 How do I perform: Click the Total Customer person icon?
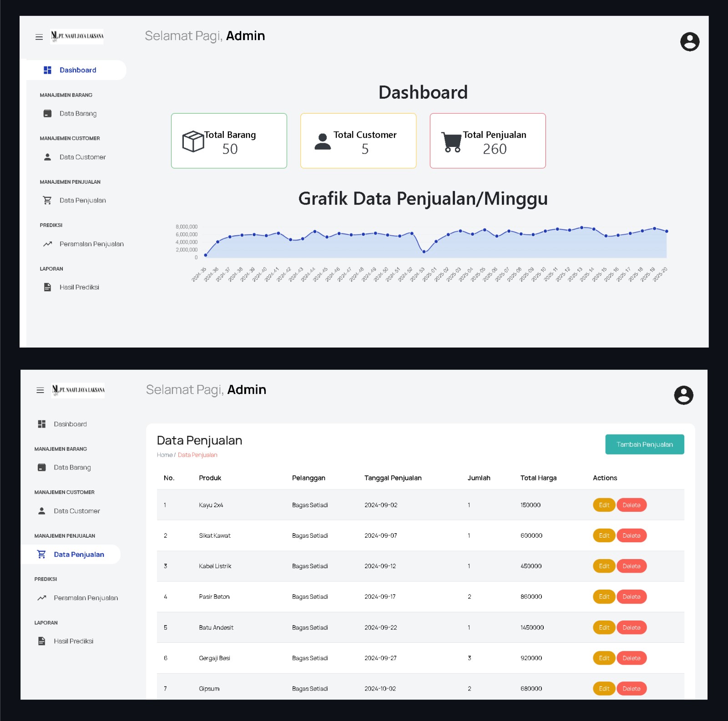(x=323, y=141)
